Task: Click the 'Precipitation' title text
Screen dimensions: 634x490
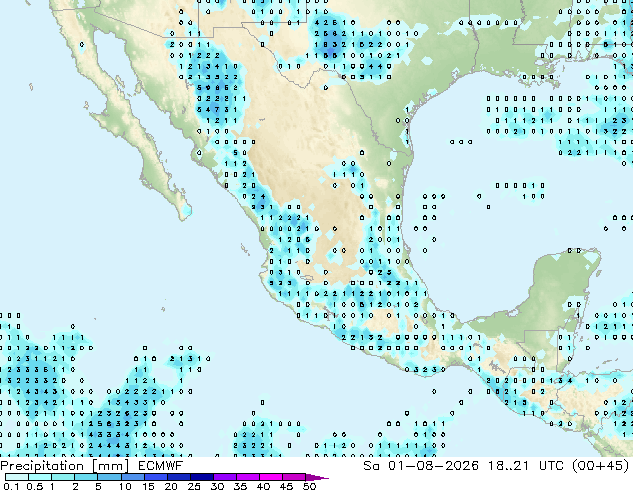Action: tap(42, 466)
